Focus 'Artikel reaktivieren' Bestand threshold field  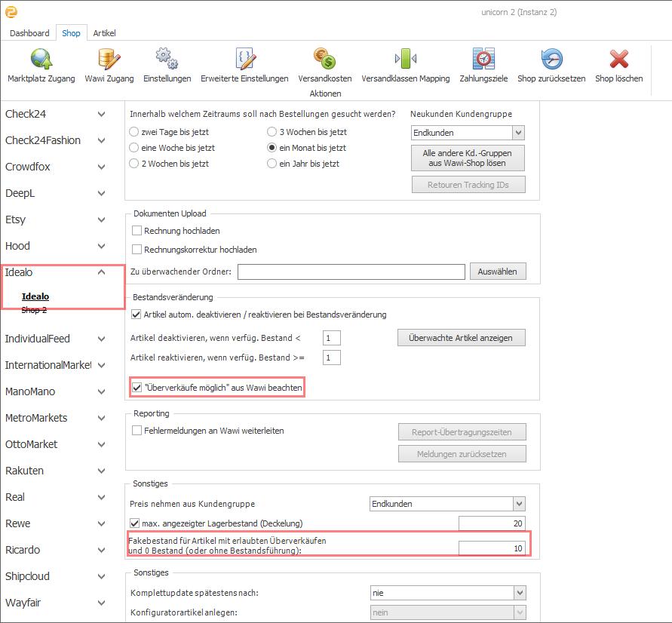(331, 358)
